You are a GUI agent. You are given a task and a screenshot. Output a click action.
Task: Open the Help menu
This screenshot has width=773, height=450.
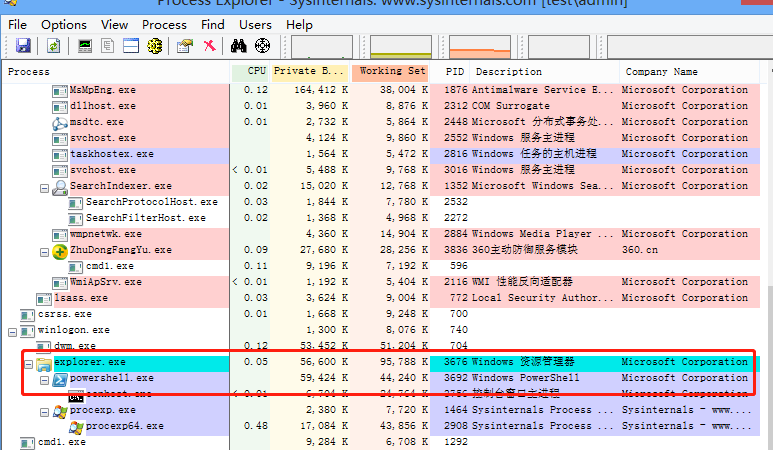(299, 25)
